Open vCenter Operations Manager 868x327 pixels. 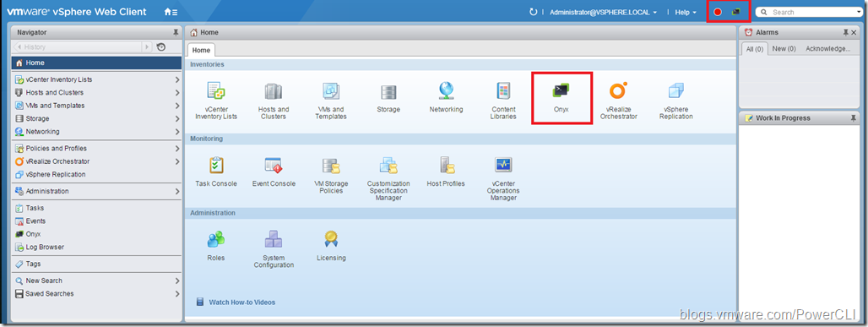pos(502,178)
